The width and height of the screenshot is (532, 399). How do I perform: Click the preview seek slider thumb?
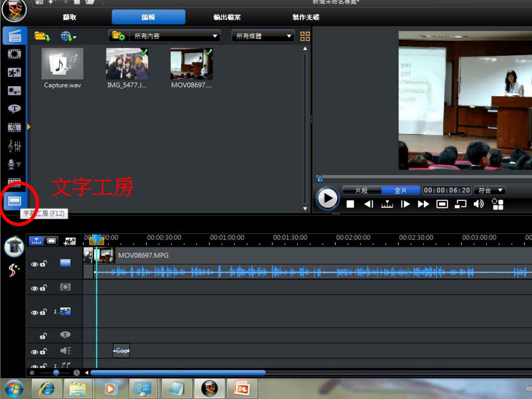tap(320, 179)
